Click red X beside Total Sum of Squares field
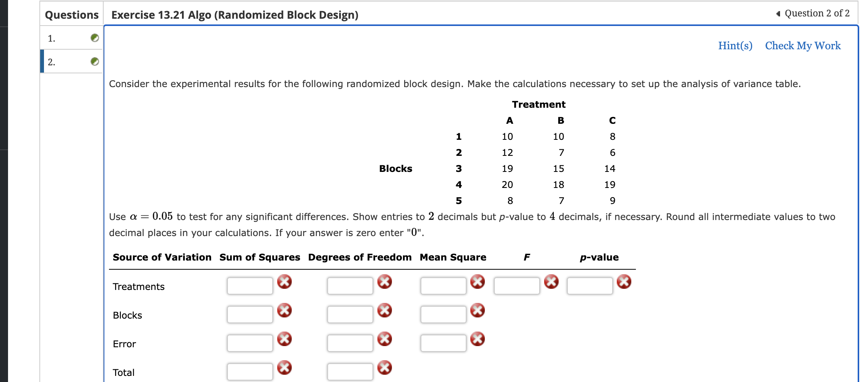This screenshot has width=868, height=382. (285, 368)
